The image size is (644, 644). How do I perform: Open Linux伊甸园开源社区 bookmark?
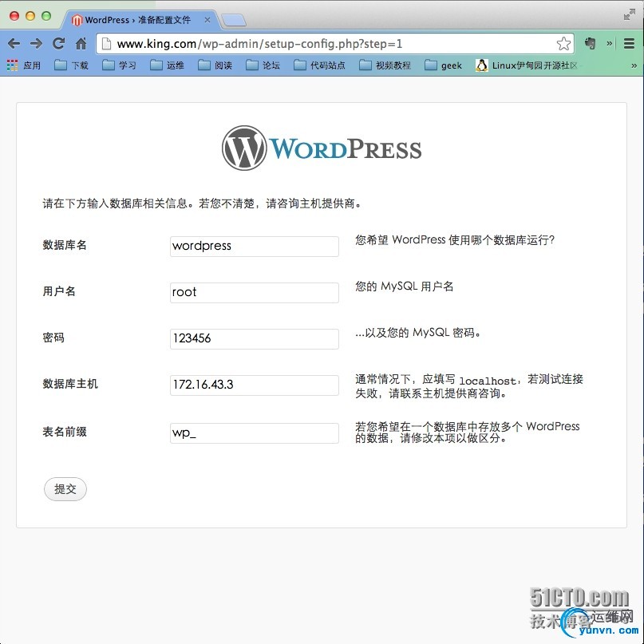click(527, 65)
